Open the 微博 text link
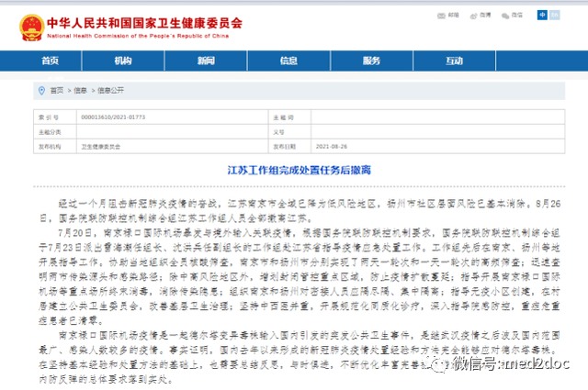Screen dimensions: 588x390 coord(485,15)
